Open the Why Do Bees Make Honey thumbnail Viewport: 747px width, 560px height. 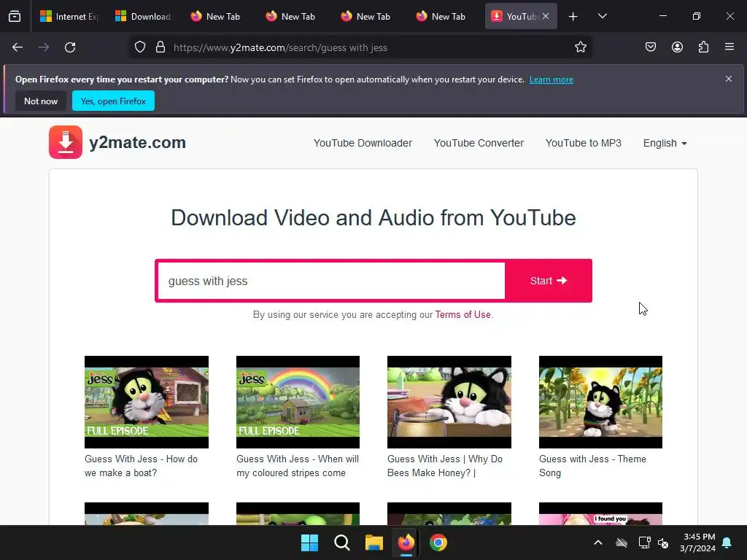click(449, 402)
